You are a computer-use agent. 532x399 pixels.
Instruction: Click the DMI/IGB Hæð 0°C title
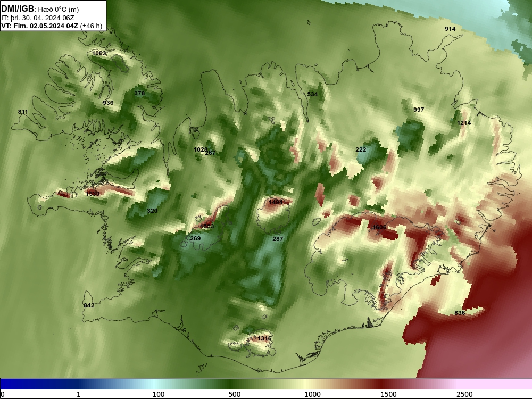pyautogui.click(x=40, y=9)
